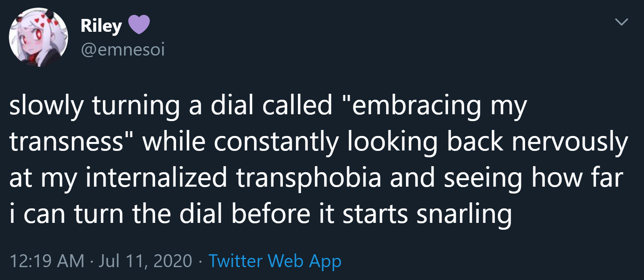The image size is (644, 280).
Task: Click the word "snarling" in the tweet
Action: click(x=464, y=214)
